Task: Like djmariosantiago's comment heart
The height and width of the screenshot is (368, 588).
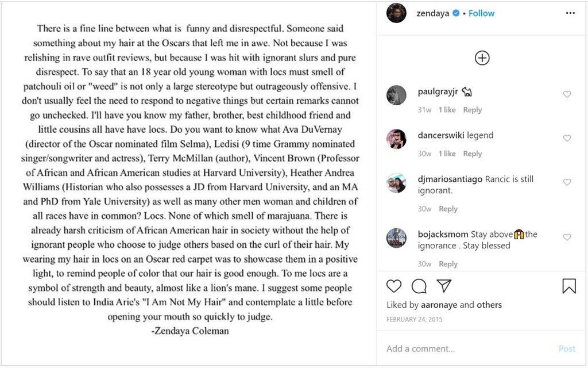Action: [x=567, y=182]
